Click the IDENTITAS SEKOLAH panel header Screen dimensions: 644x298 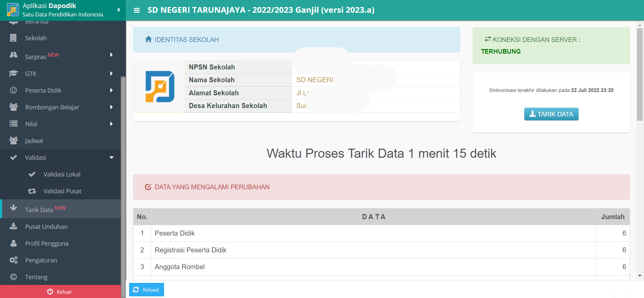coord(297,40)
